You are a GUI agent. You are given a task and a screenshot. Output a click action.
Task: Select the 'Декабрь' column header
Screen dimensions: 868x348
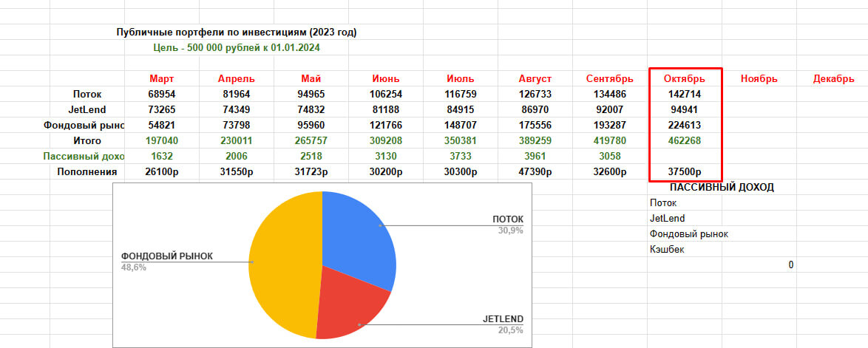[834, 78]
